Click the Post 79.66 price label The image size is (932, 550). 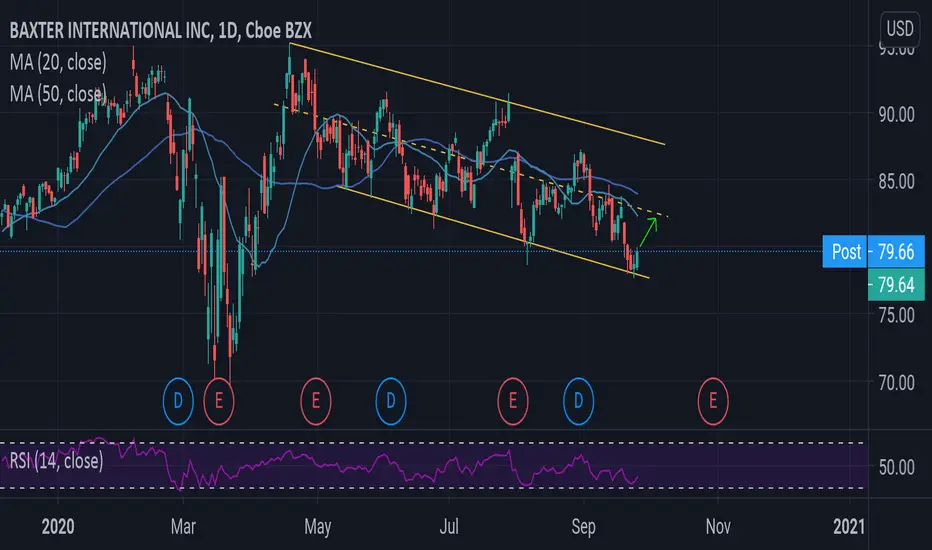click(x=873, y=252)
